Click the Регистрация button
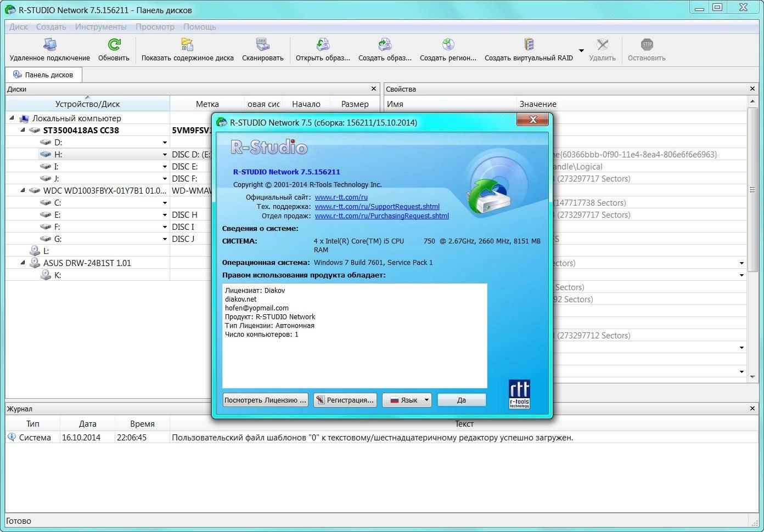The width and height of the screenshot is (764, 532). click(345, 400)
